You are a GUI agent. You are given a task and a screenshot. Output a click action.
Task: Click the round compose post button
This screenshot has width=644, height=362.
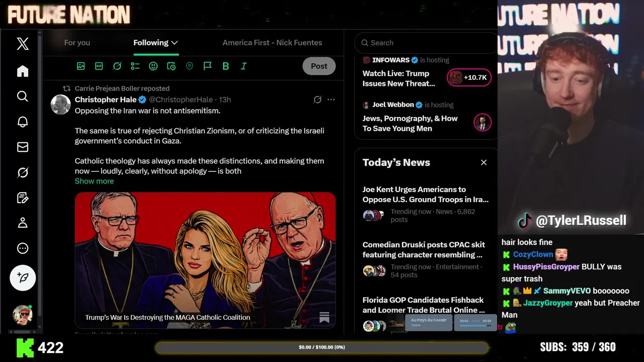pos(23,278)
